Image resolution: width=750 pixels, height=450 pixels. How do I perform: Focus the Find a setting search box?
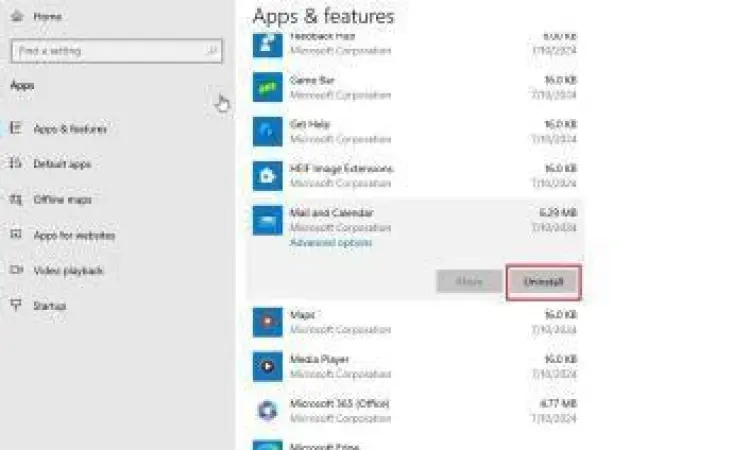click(116, 51)
